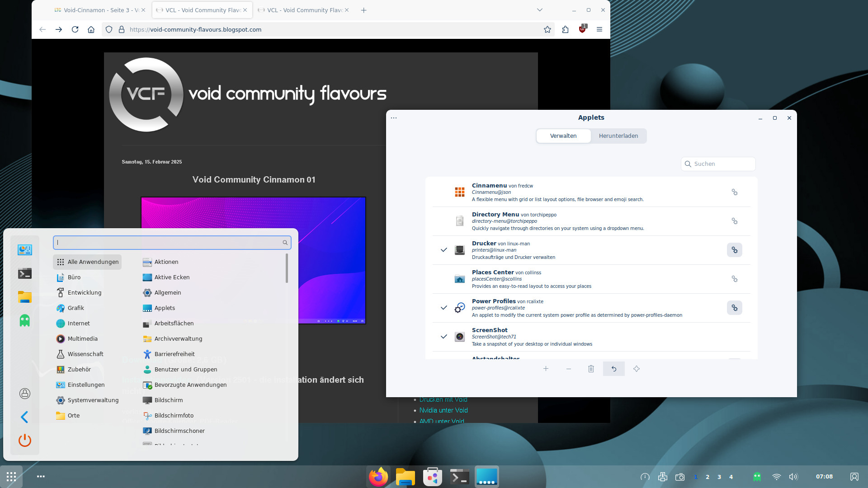Open the three-dots menu in Applets window
Viewport: 868px width, 488px height.
394,117
